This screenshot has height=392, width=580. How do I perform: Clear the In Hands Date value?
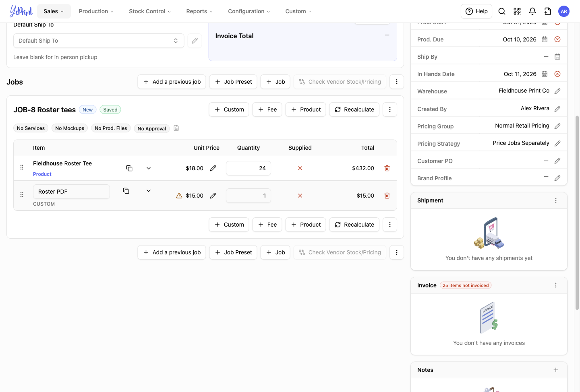[557, 74]
